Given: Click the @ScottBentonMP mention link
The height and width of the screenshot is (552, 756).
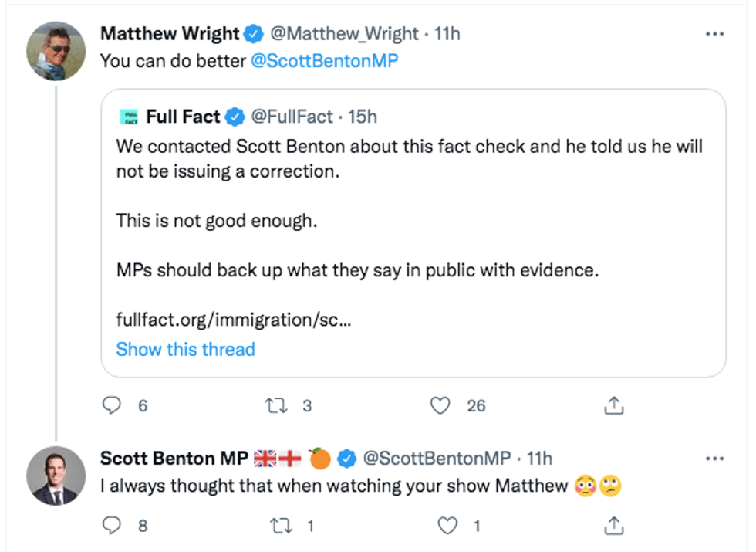Looking at the screenshot, I should (x=325, y=61).
